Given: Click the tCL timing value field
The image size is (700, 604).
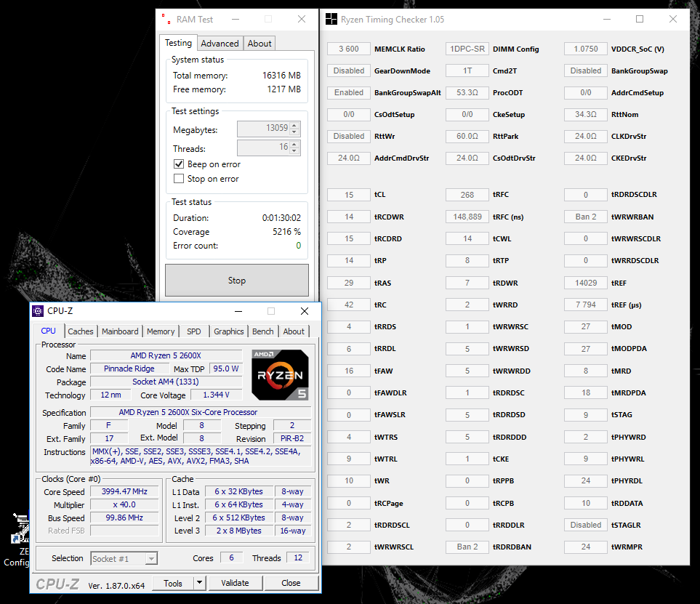Looking at the screenshot, I should tap(348, 194).
